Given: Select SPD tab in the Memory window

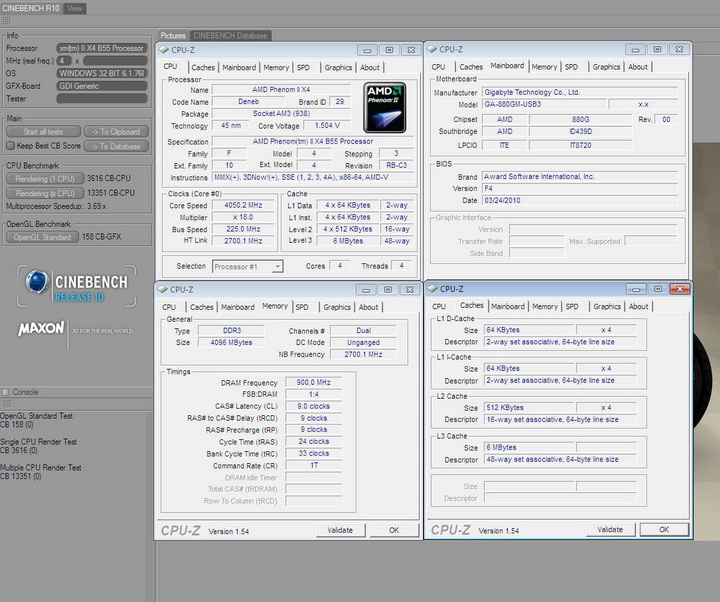Looking at the screenshot, I should click(x=302, y=307).
